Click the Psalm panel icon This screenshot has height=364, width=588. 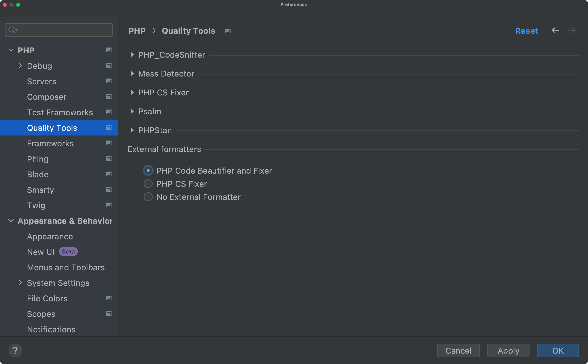(133, 111)
